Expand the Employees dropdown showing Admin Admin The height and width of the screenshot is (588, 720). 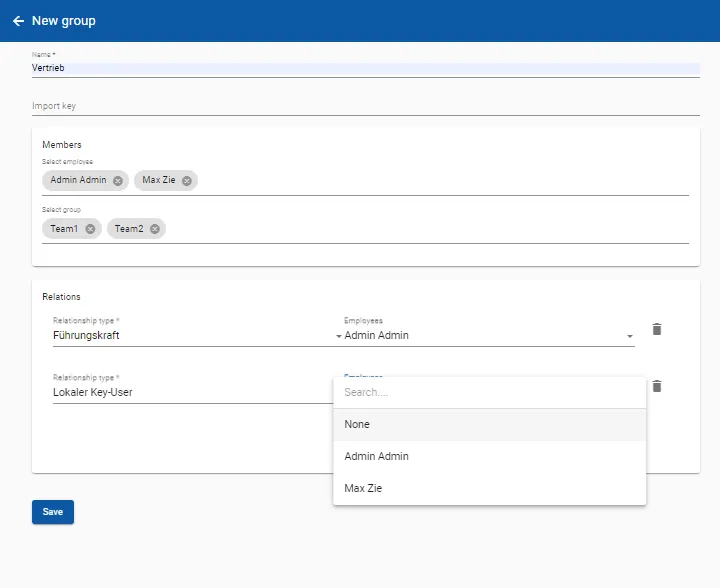[x=488, y=336]
